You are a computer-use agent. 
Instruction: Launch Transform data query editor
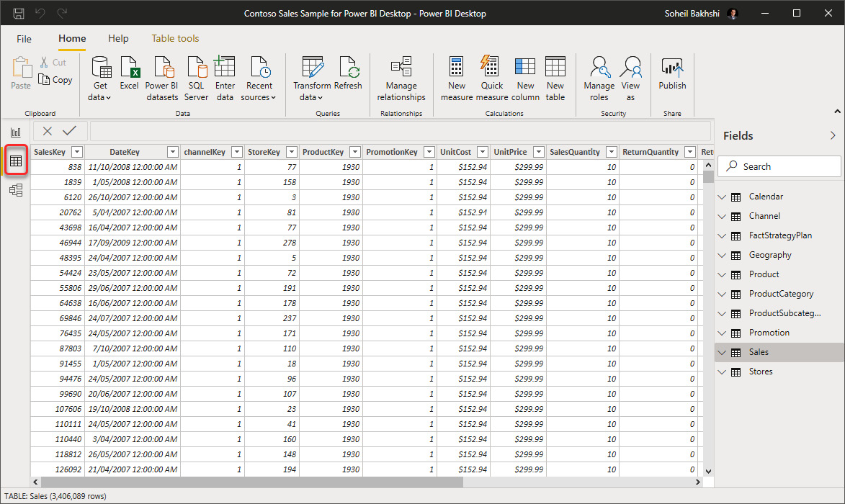click(x=312, y=78)
